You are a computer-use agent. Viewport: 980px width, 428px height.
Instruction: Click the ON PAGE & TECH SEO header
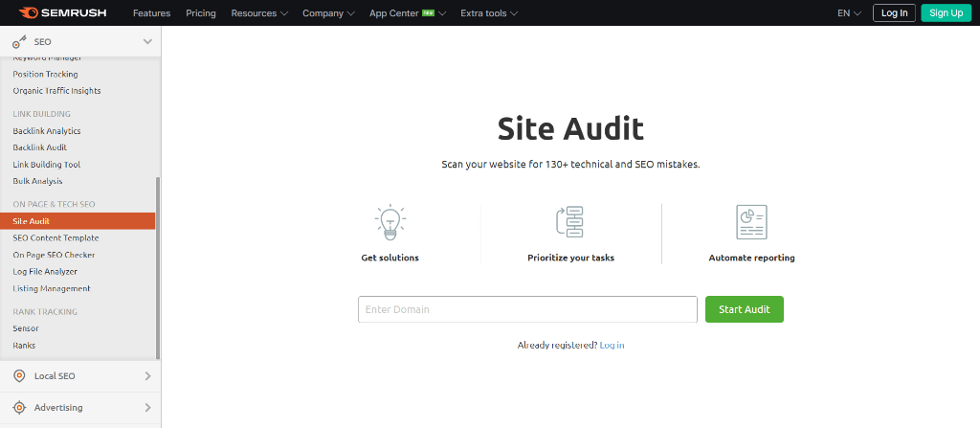[54, 205]
